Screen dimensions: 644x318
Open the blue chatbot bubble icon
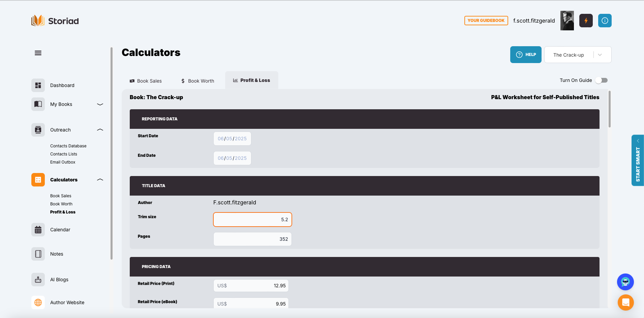[x=625, y=282]
